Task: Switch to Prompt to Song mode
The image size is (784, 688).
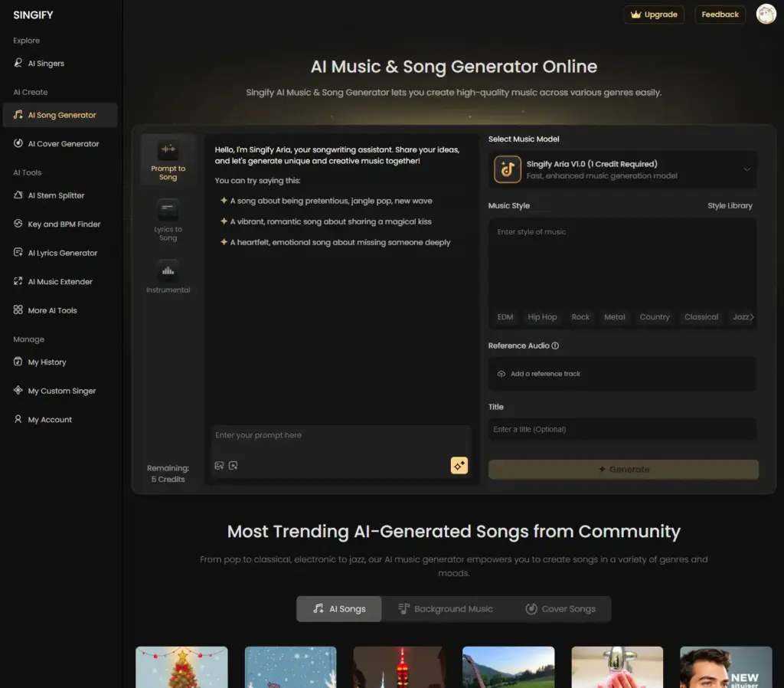Action: 168,160
